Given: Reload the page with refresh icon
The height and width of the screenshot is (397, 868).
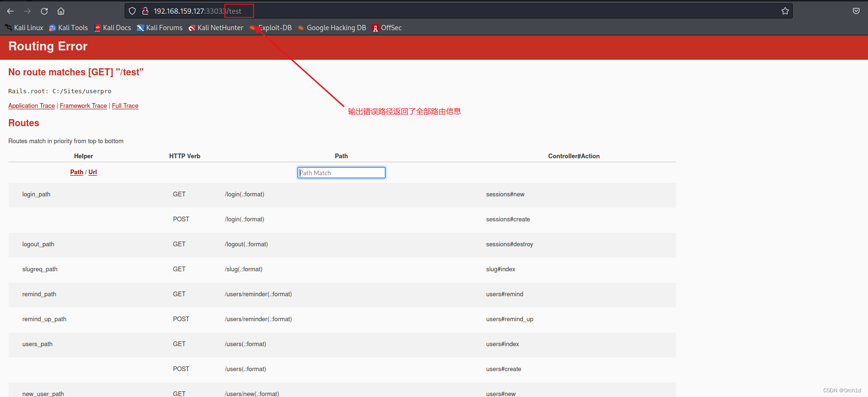Looking at the screenshot, I should click(x=44, y=11).
